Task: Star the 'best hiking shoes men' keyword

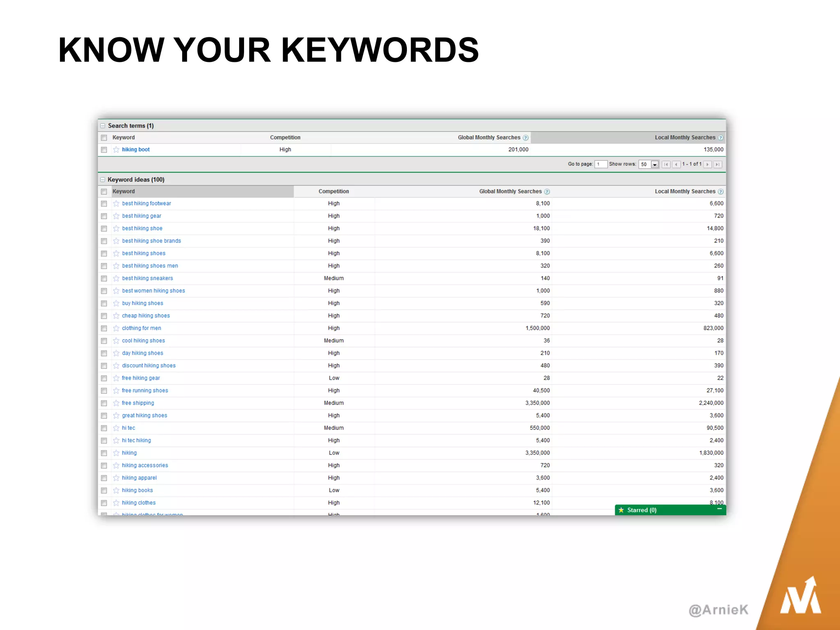Action: [116, 266]
